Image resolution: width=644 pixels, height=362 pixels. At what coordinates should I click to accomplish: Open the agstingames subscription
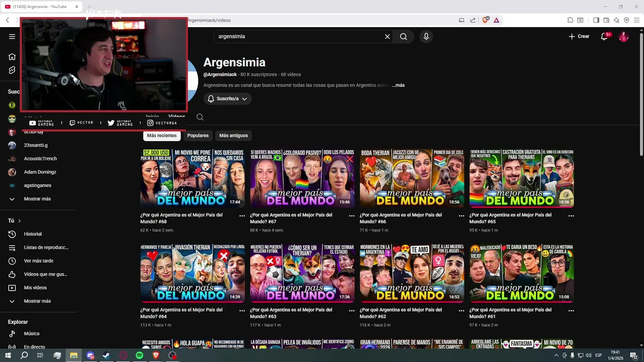(39, 186)
